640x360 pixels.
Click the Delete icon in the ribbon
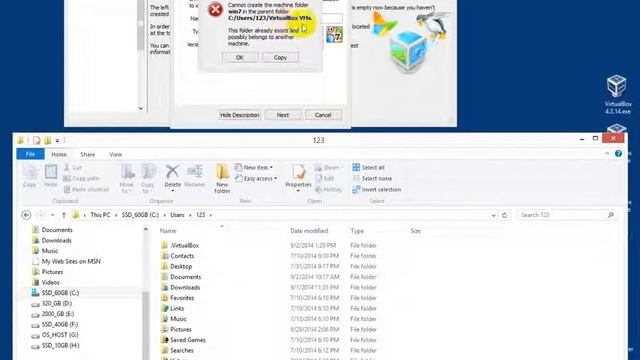tap(172, 178)
